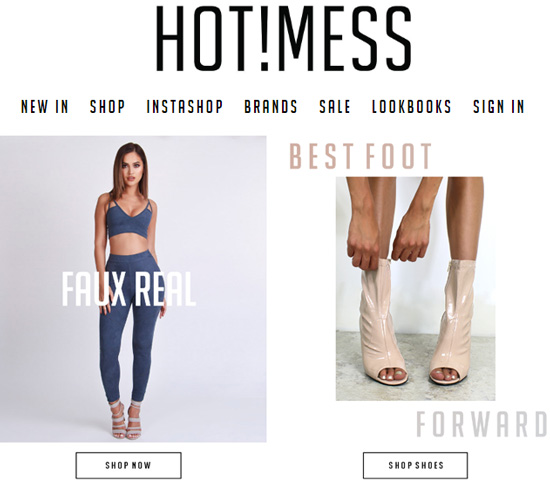The width and height of the screenshot is (550, 484).
Task: Click the SIGN IN link
Action: coord(498,107)
